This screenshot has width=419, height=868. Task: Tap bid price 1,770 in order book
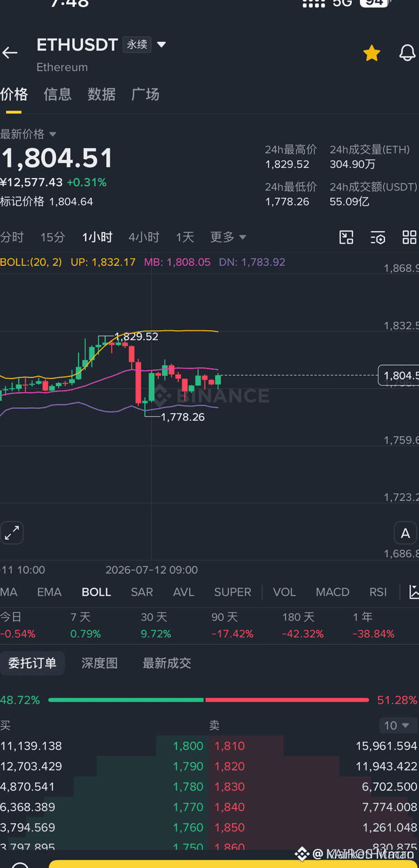(x=188, y=807)
